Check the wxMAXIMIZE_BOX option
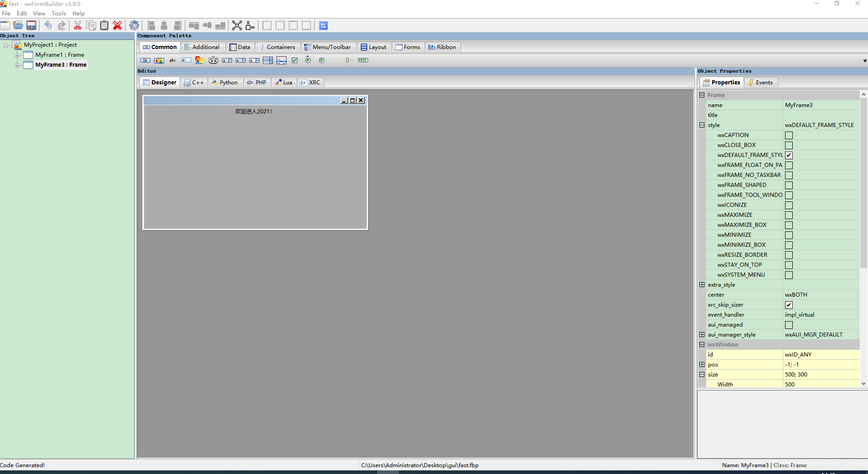 (789, 225)
